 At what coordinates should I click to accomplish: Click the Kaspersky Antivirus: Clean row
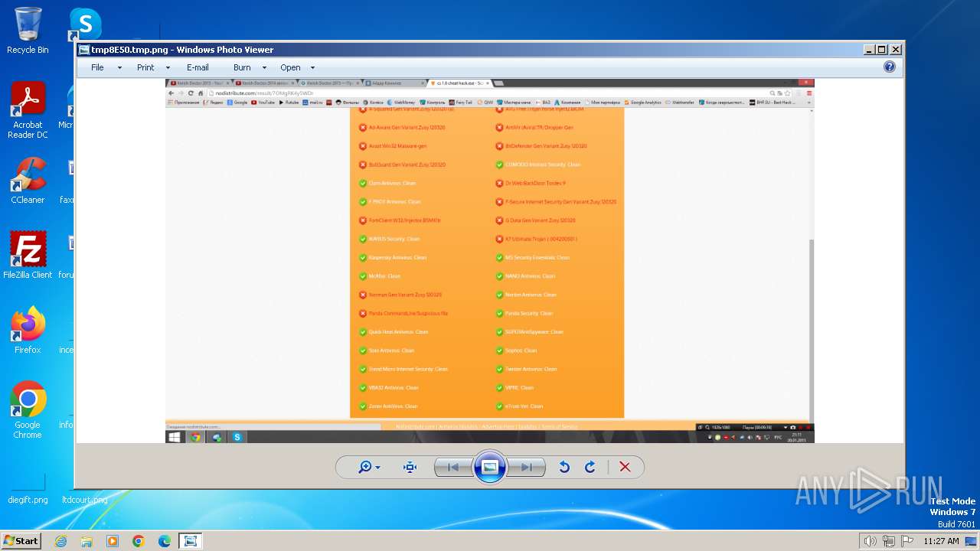pyautogui.click(x=393, y=258)
